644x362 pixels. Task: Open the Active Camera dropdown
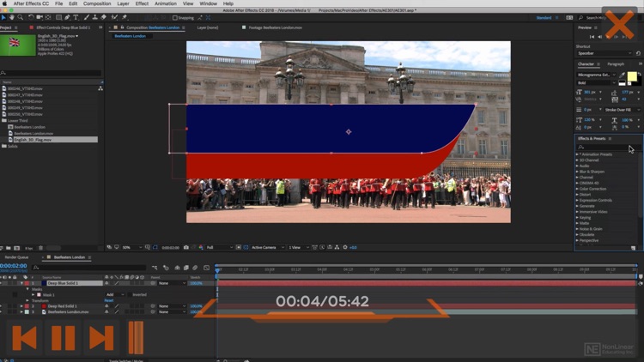tap(268, 248)
